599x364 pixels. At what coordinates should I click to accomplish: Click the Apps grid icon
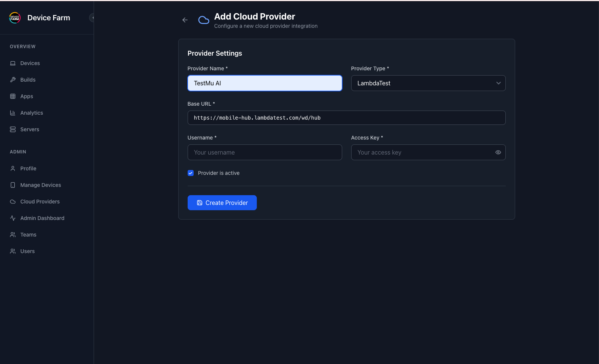pos(13,96)
